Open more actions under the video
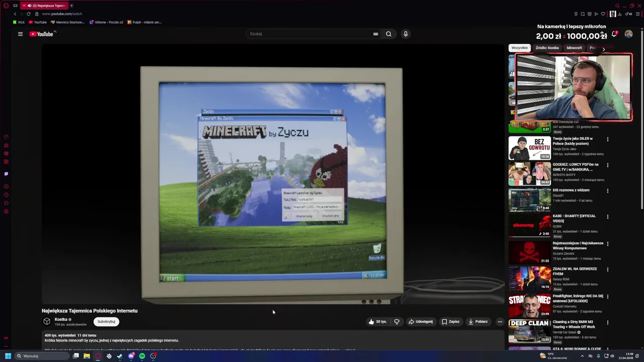Screen dimensions: 644x362 [500, 322]
